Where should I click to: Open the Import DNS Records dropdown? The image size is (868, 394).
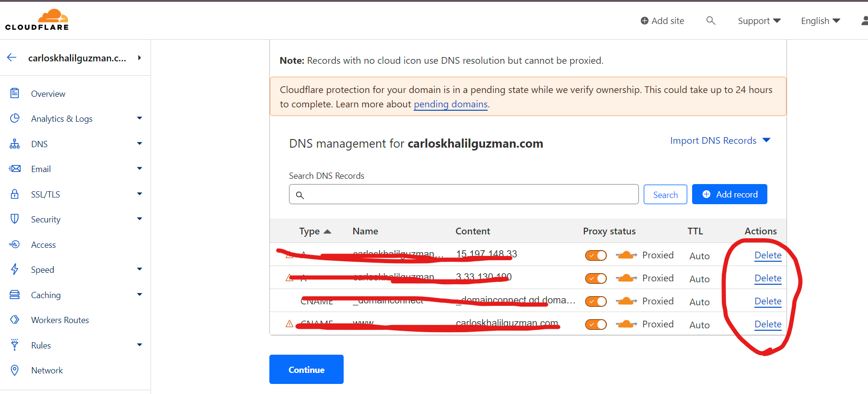[x=720, y=140]
